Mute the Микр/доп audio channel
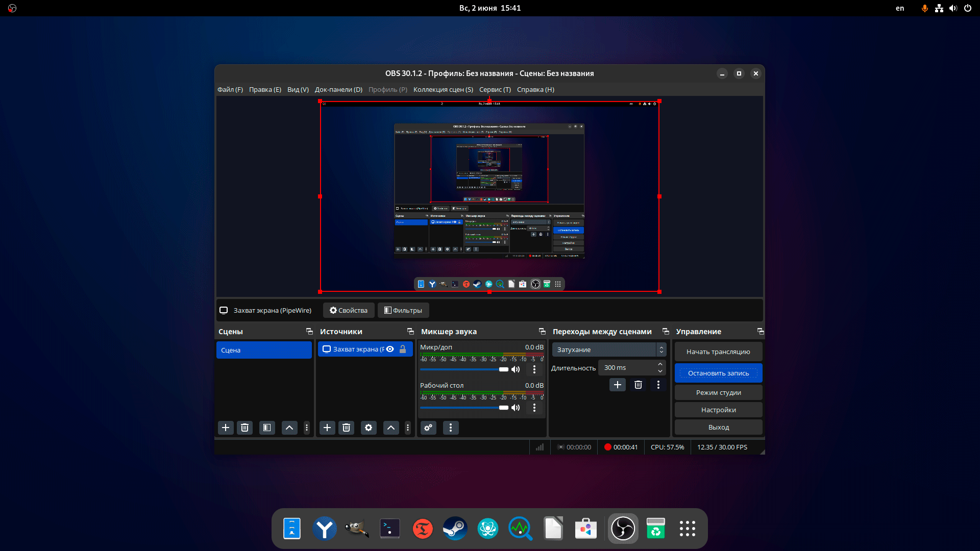This screenshot has width=980, height=551. pyautogui.click(x=516, y=369)
